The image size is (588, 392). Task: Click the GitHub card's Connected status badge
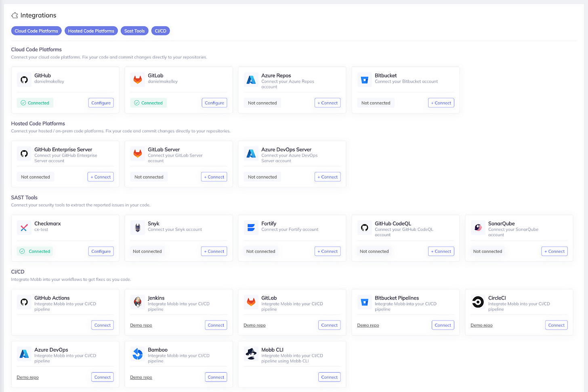coord(35,103)
